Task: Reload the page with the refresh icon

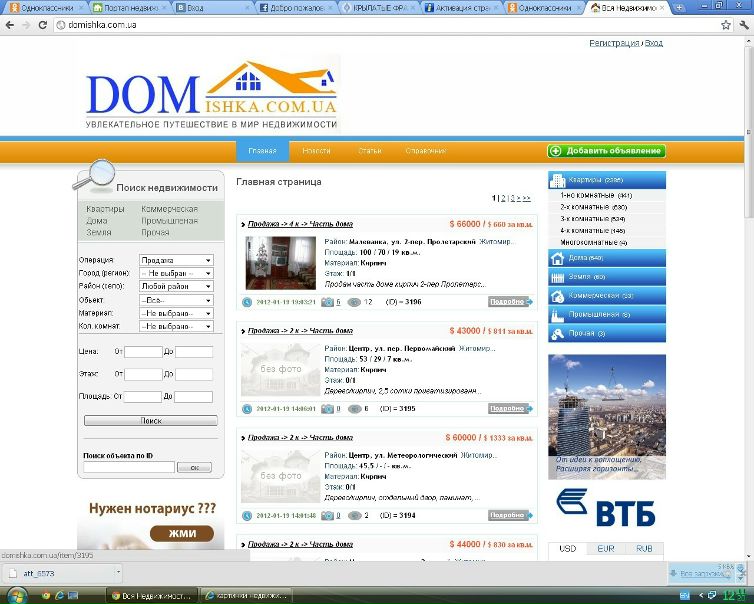Action: (x=42, y=25)
